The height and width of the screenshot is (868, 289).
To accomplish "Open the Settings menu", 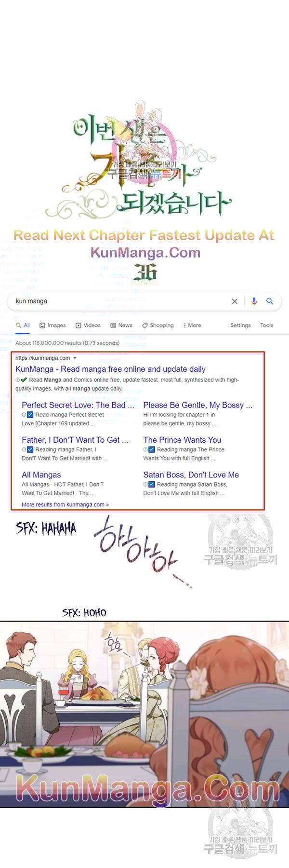I will click(x=240, y=325).
